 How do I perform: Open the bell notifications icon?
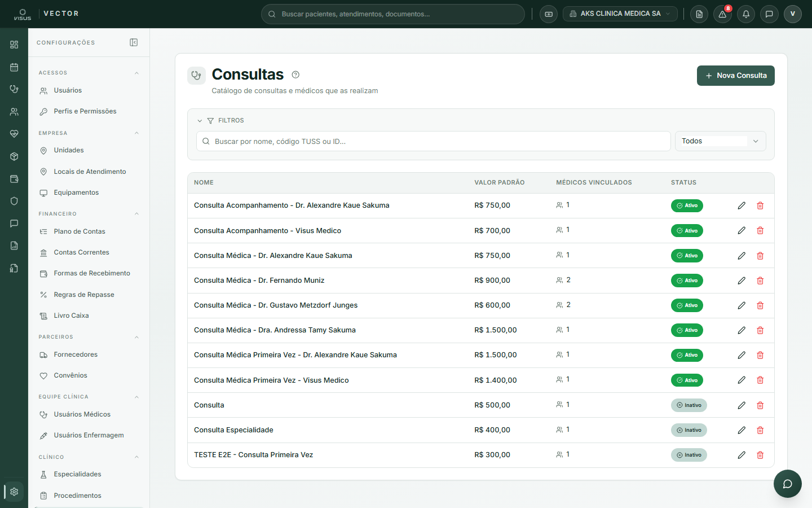(746, 14)
